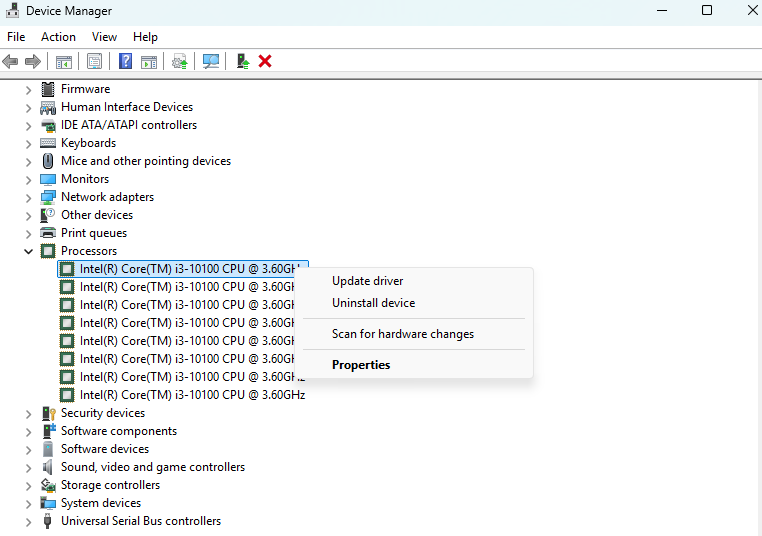762x536 pixels.
Task: Choose Update driver in context menu
Action: [367, 281]
